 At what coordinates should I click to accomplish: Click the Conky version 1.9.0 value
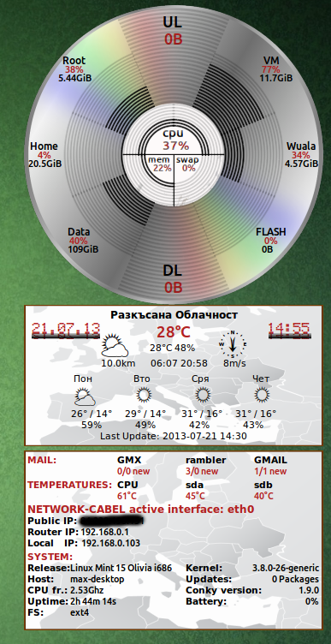click(309, 590)
